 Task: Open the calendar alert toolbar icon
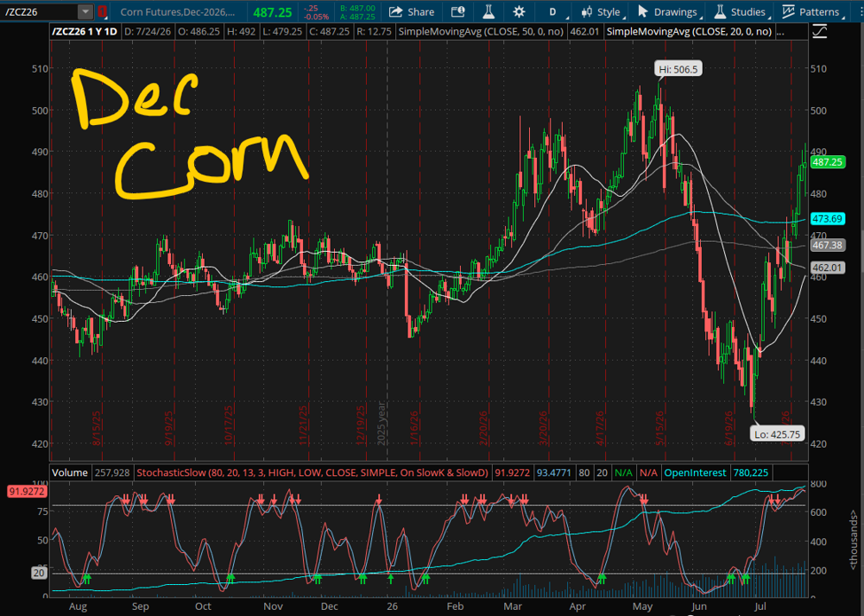point(457,12)
